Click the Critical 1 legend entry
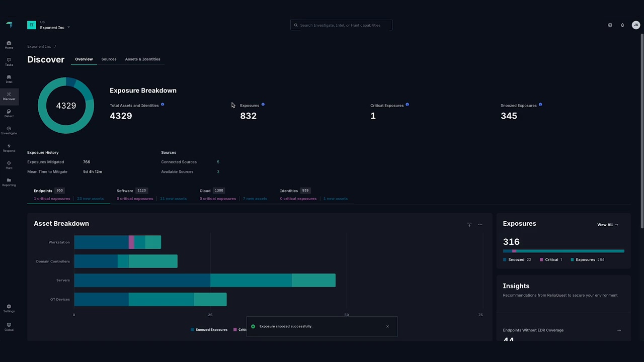The image size is (644, 362). (551, 260)
